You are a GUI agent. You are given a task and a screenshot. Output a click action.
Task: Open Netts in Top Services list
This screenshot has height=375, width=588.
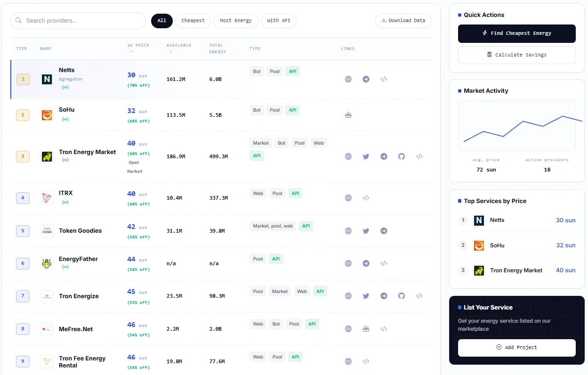(x=517, y=220)
